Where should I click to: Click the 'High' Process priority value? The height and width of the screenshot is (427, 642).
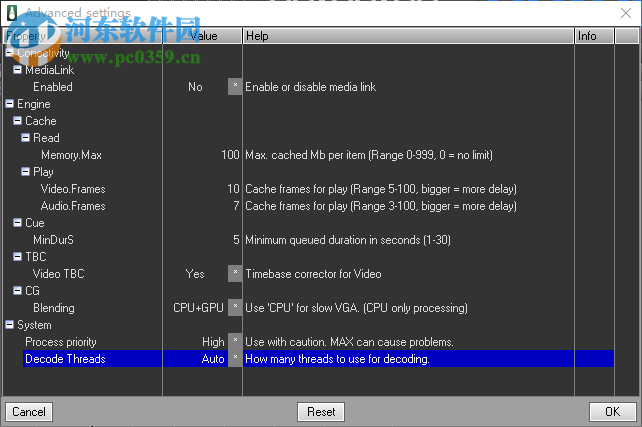tap(213, 341)
